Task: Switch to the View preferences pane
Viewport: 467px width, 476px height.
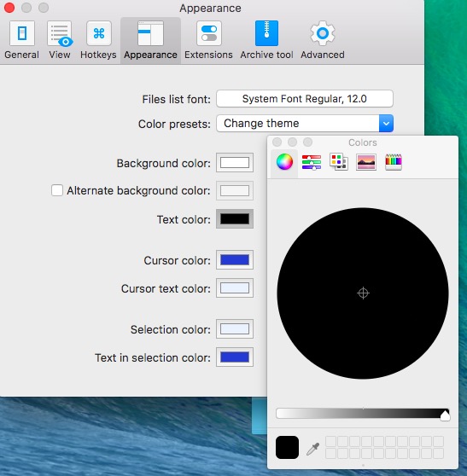Action: click(60, 40)
